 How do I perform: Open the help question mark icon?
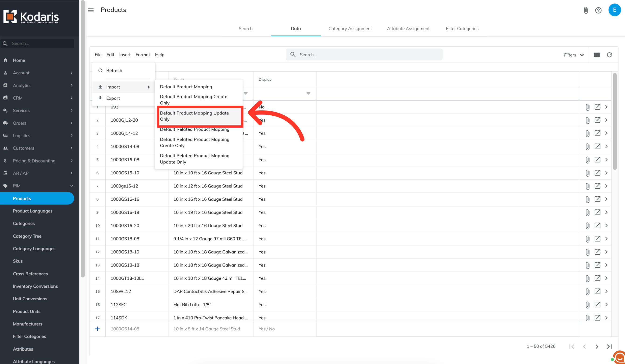point(598,10)
